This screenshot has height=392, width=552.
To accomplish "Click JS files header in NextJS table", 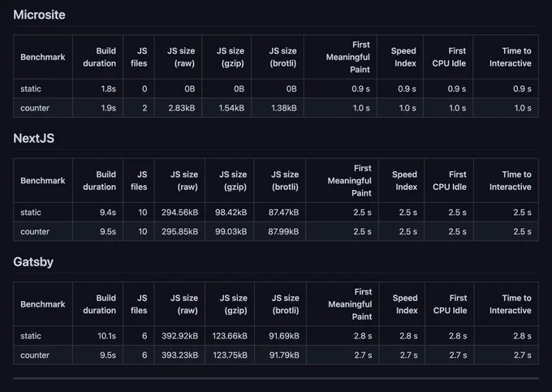I will click(139, 180).
